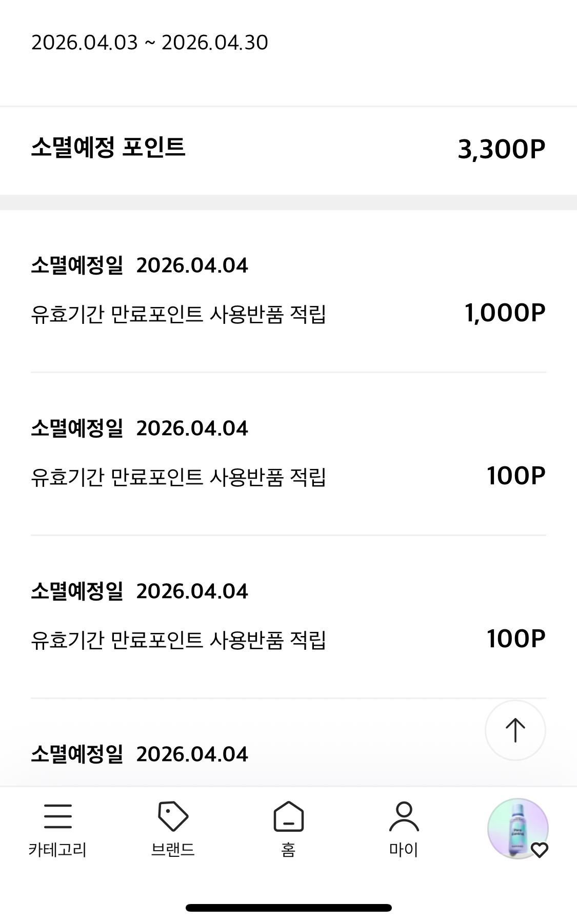Tap the heart icon on product thumbnail
Viewport: 577px width, 924px height.
[x=540, y=850]
